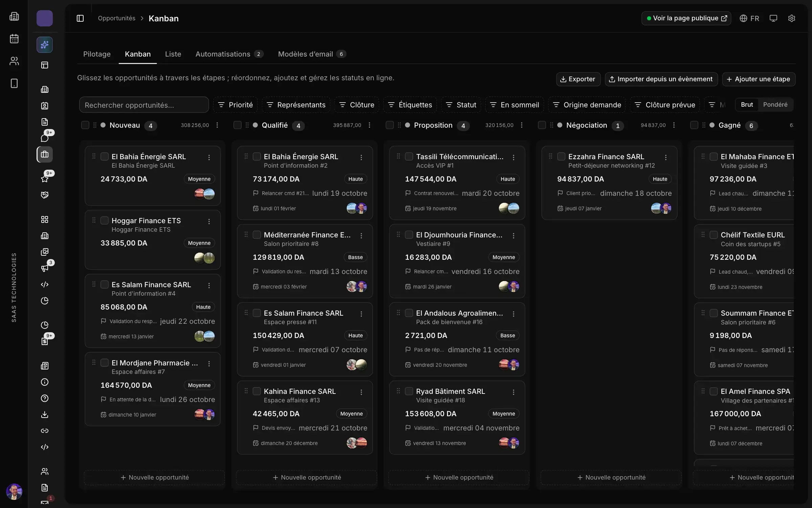This screenshot has height=508, width=812.
Task: Click the link chain icon in sidebar
Action: [x=45, y=431]
